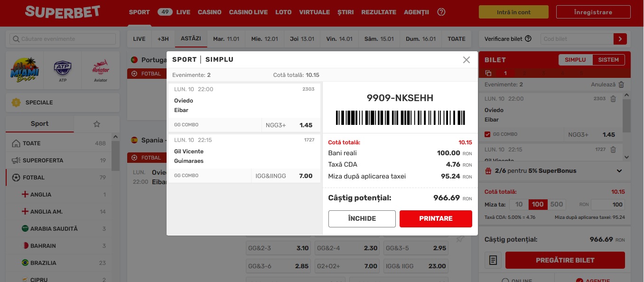
Task: Click the ticket list scroll-down arrow
Action: point(626,157)
